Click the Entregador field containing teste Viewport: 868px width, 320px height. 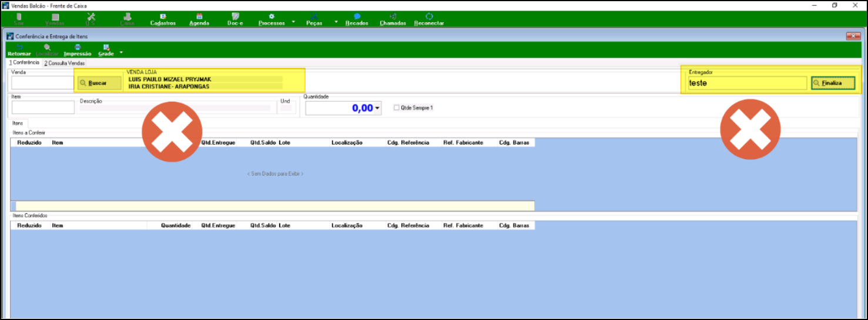tap(748, 83)
